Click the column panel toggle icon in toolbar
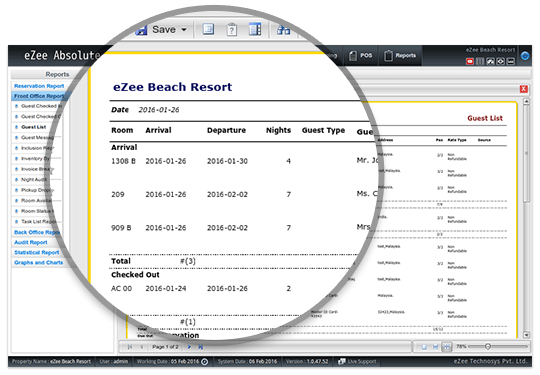 [255, 30]
